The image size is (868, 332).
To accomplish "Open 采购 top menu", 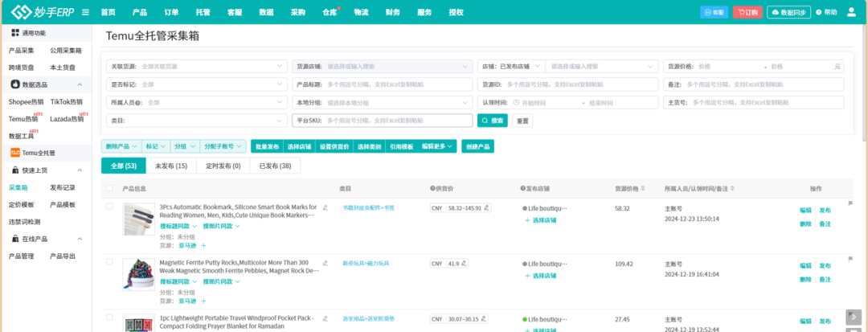I will point(298,12).
